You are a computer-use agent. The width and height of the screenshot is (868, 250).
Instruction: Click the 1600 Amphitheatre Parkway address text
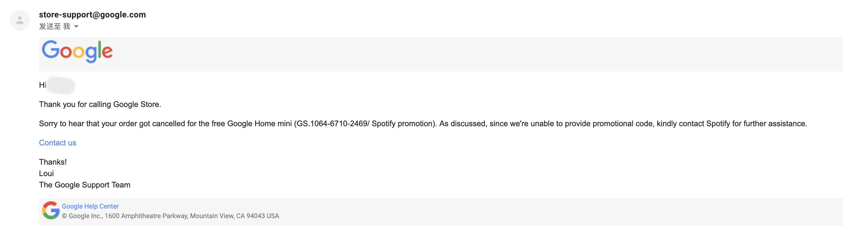(146, 216)
